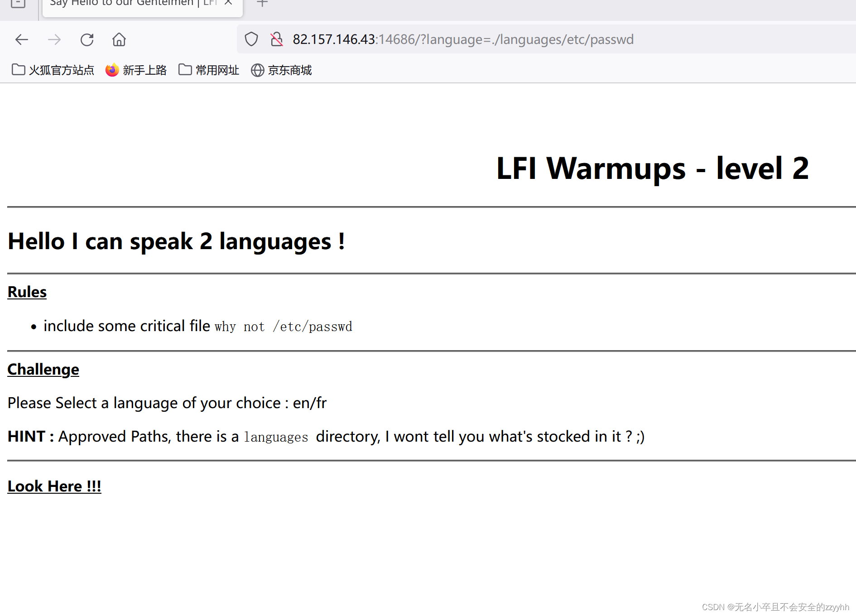
Task: Click 'include some critical file' rule text
Action: tap(127, 326)
